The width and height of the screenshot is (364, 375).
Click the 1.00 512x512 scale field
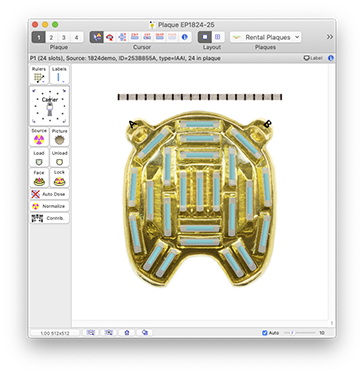pos(55,333)
